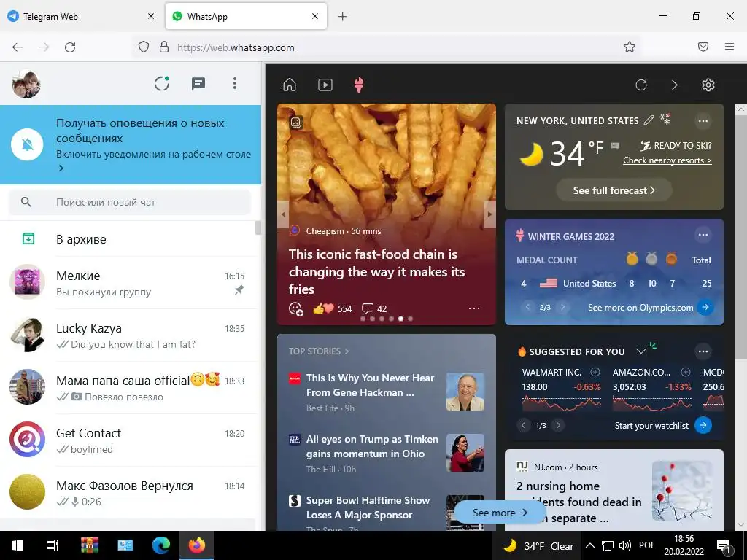Click See full forecast button

click(614, 190)
